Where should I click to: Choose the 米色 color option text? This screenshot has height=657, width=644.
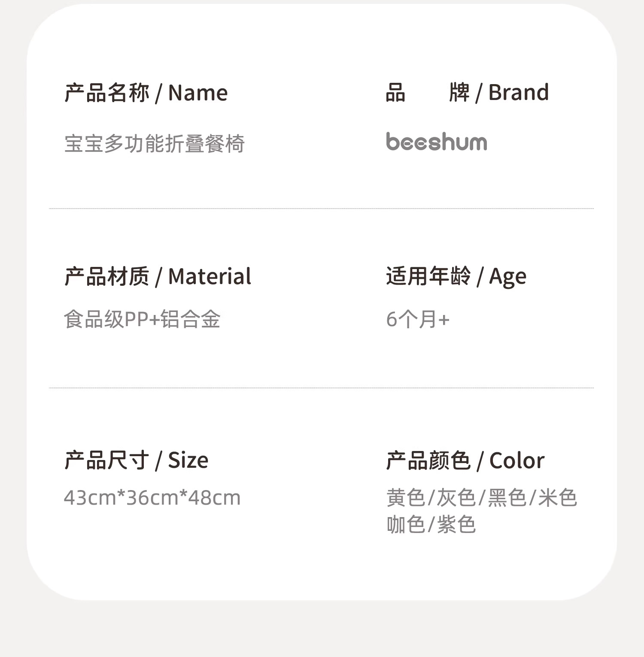pos(557,498)
